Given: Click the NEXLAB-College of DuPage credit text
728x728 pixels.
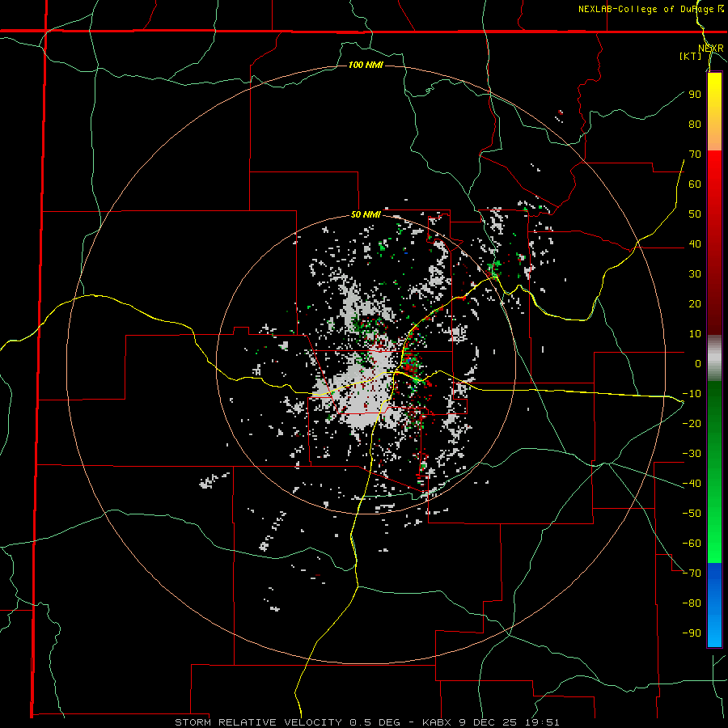Looking at the screenshot, I should tap(645, 9).
